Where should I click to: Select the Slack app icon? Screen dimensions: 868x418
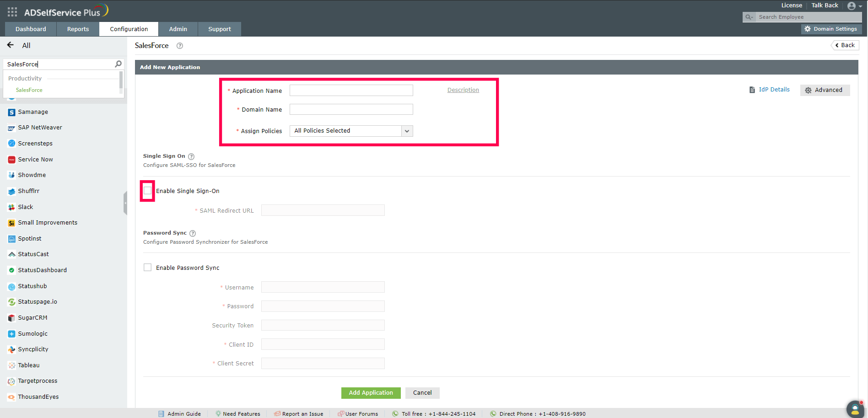pyautogui.click(x=12, y=207)
